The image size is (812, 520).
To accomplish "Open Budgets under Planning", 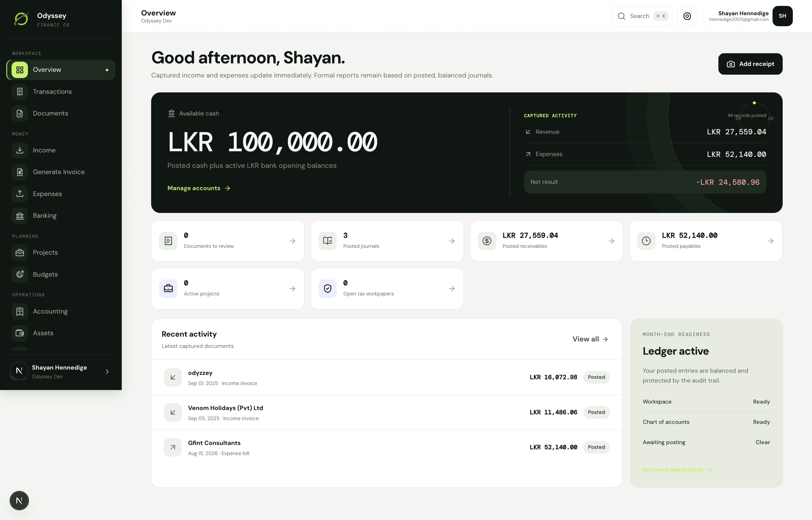I will (61, 274).
